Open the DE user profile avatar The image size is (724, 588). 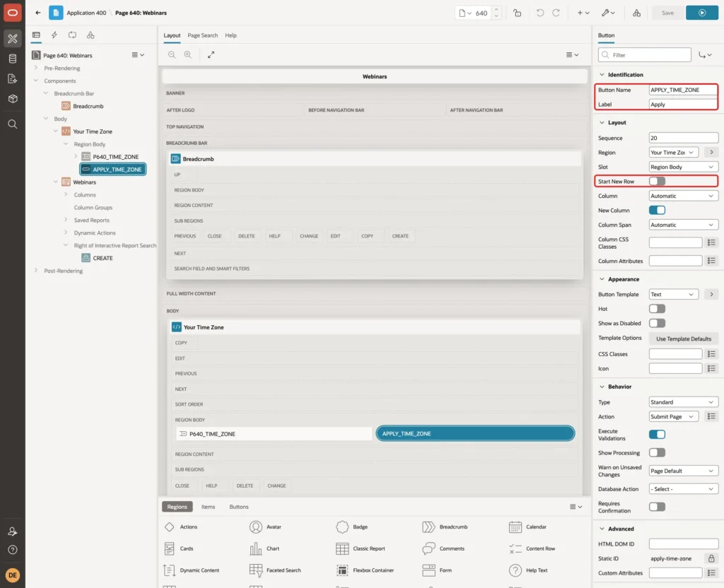tap(13, 575)
